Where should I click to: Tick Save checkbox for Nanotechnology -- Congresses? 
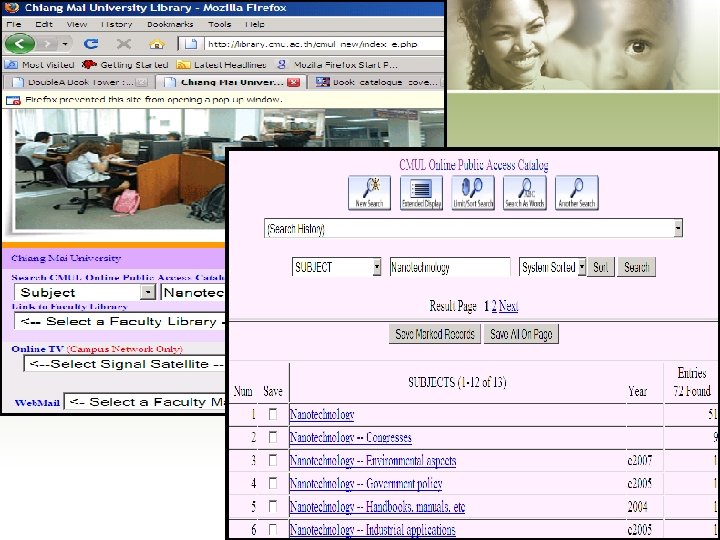(273, 437)
